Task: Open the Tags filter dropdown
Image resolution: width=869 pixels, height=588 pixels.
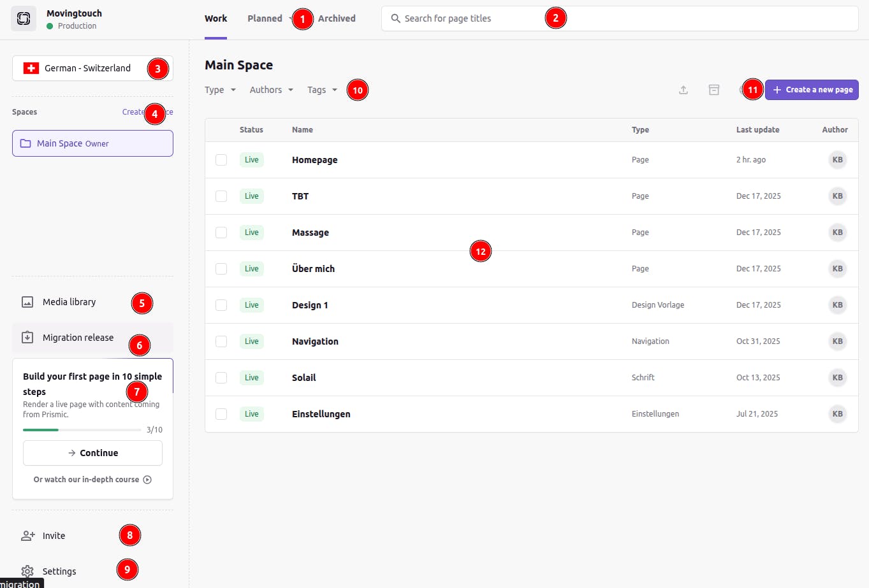Action: tap(323, 90)
